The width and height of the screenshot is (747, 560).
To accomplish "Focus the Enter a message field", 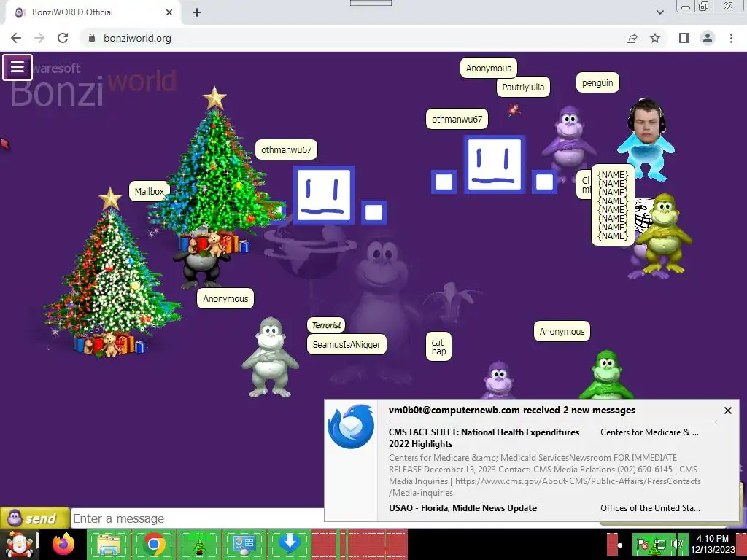I will coord(197,518).
